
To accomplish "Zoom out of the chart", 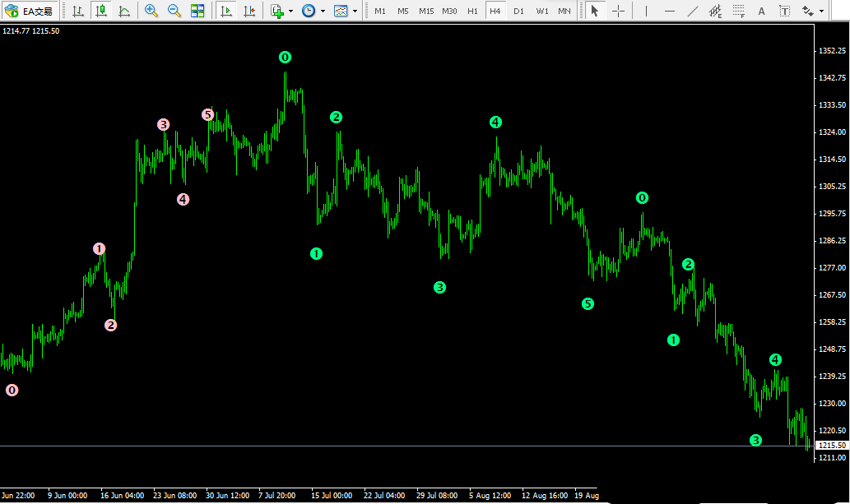I will (174, 12).
